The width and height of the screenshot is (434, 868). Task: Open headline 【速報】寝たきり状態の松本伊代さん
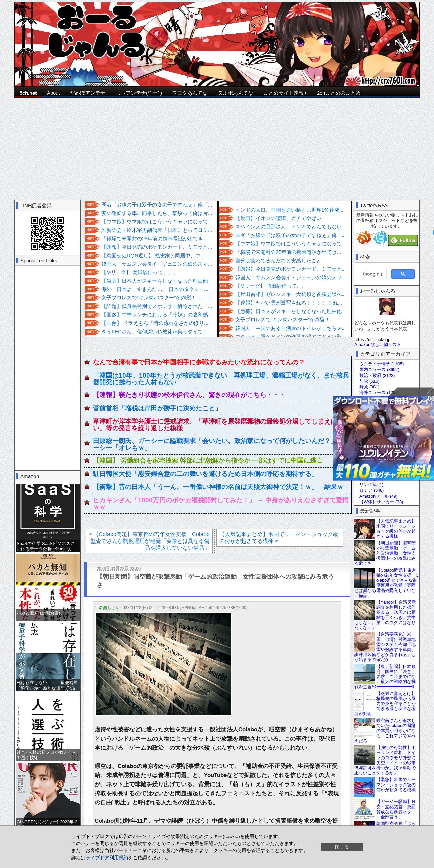189,395
